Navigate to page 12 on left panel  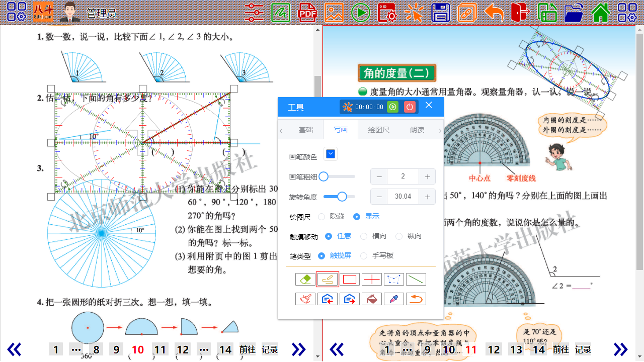[182, 349]
